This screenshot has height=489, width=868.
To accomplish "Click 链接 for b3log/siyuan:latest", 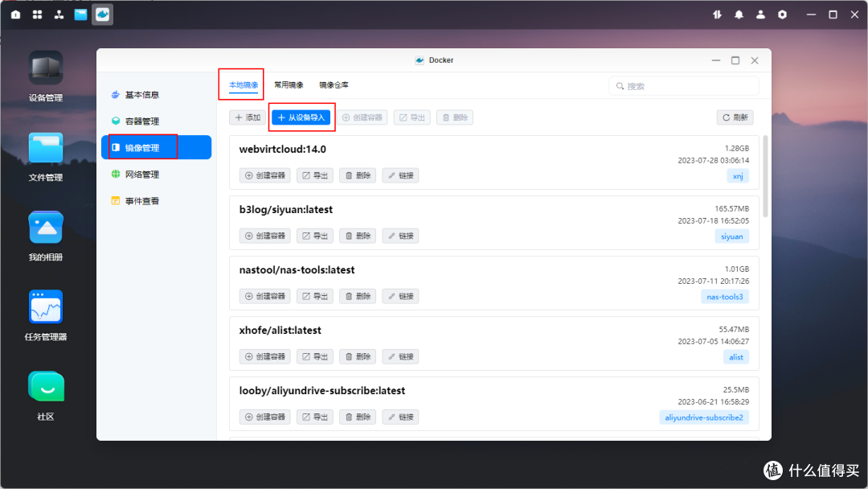I will (x=400, y=236).
